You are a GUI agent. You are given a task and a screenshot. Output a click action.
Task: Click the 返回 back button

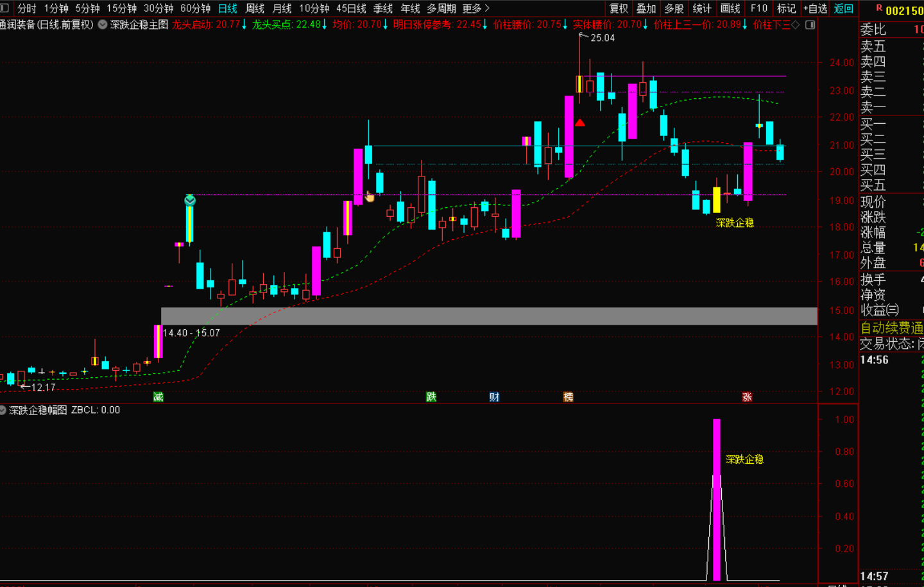843,8
